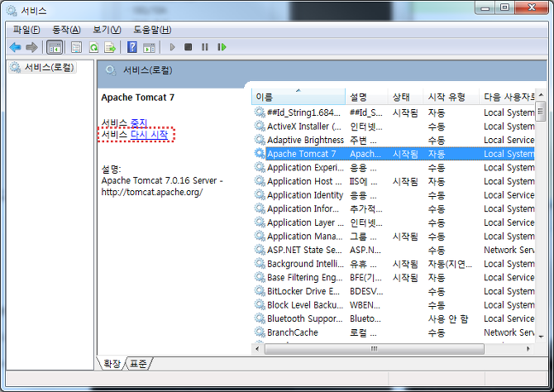Click gear icon of ASP.NET State row
Screen dimensions: 554x392
(x=260, y=250)
